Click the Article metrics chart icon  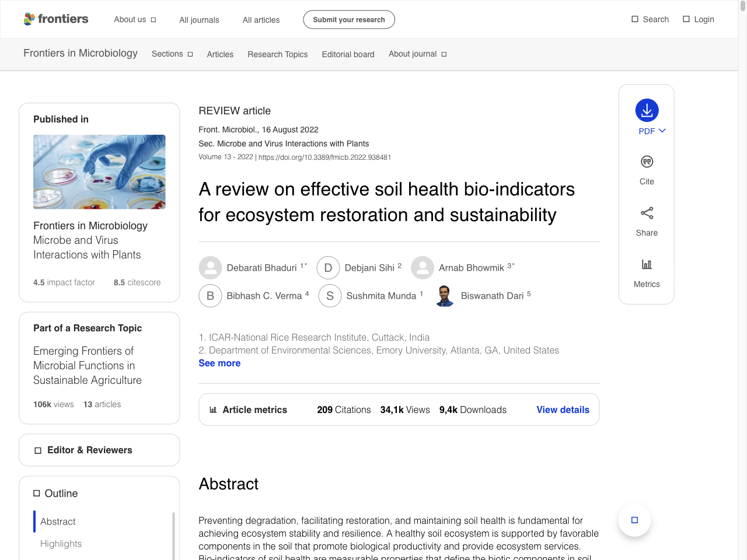[212, 409]
